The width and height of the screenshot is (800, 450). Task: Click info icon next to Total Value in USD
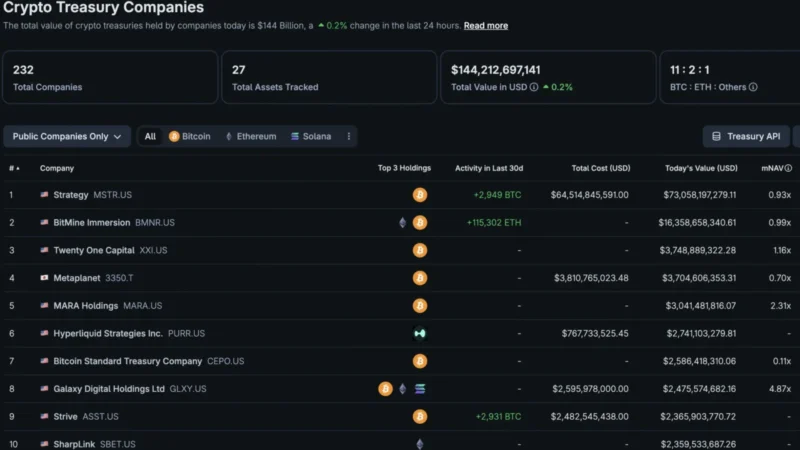click(x=534, y=87)
